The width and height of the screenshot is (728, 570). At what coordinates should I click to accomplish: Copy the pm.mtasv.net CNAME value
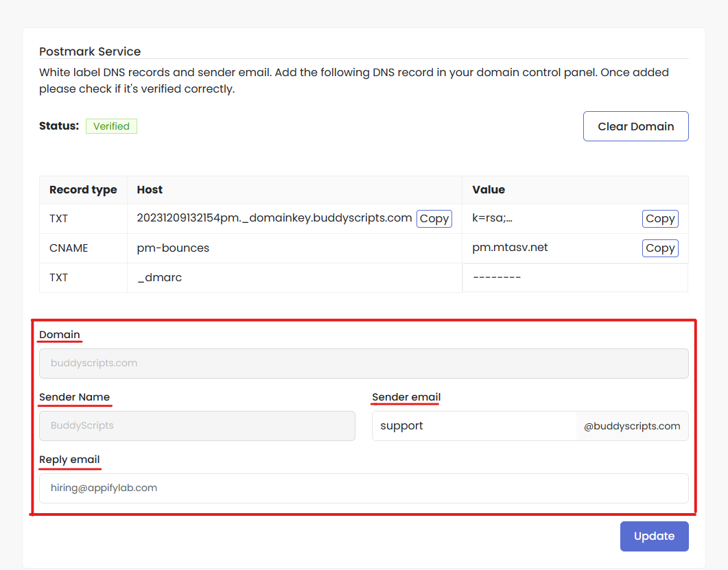[x=660, y=248]
